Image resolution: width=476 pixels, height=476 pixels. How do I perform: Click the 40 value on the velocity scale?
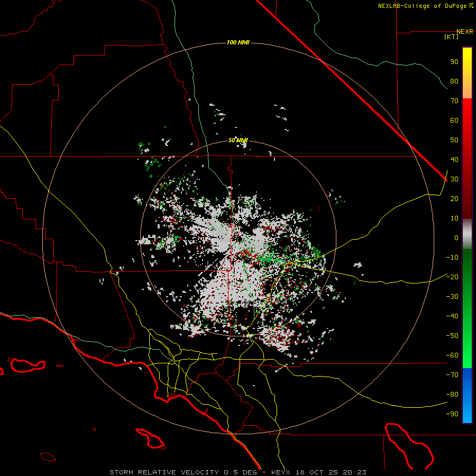(454, 159)
